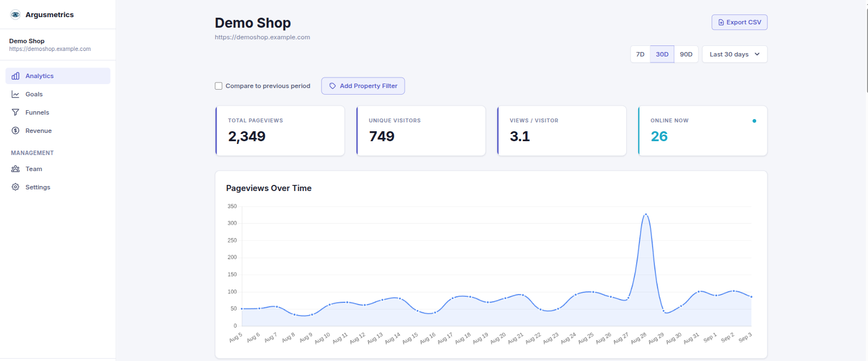Viewport: 868px width, 361px height.
Task: Click the Unique Visitors card
Action: (421, 131)
